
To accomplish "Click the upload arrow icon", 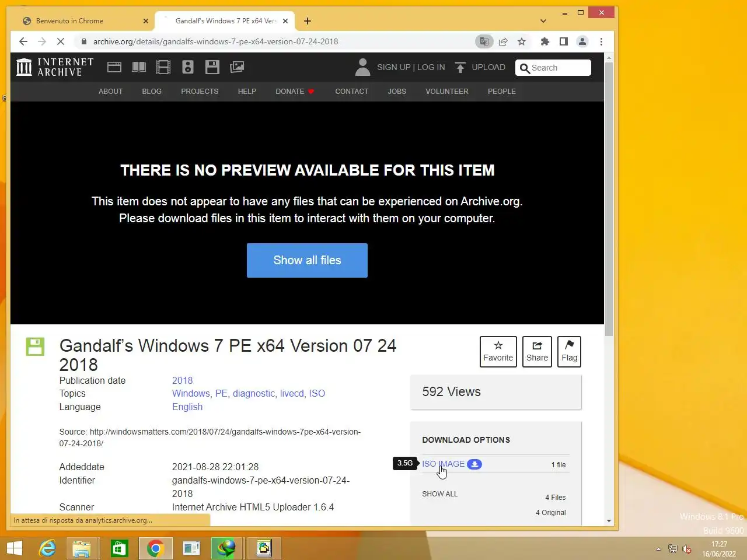I will [460, 67].
